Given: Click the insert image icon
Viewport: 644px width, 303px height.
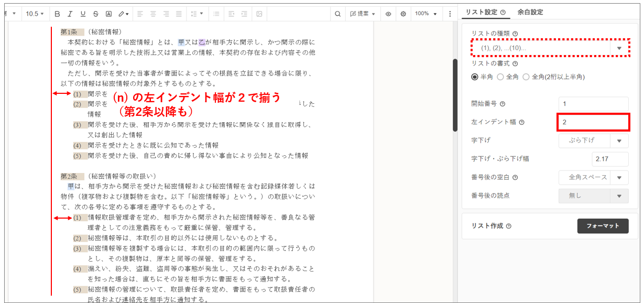Looking at the screenshot, I should click(x=259, y=14).
